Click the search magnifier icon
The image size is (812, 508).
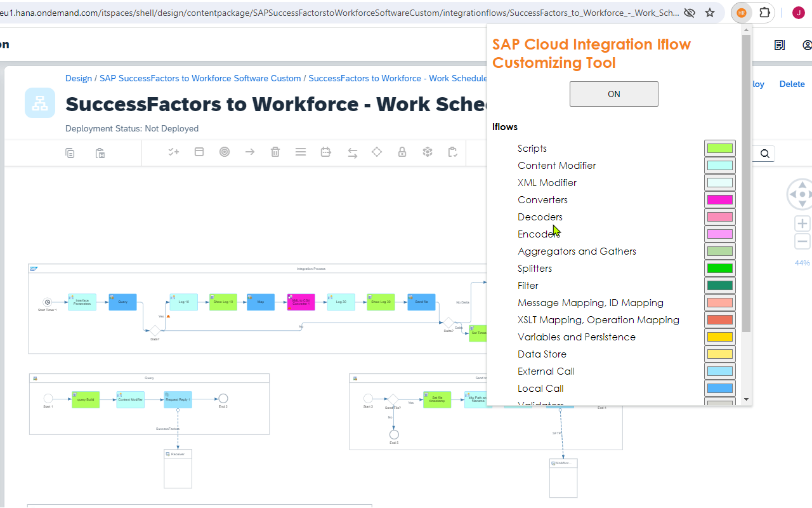765,154
